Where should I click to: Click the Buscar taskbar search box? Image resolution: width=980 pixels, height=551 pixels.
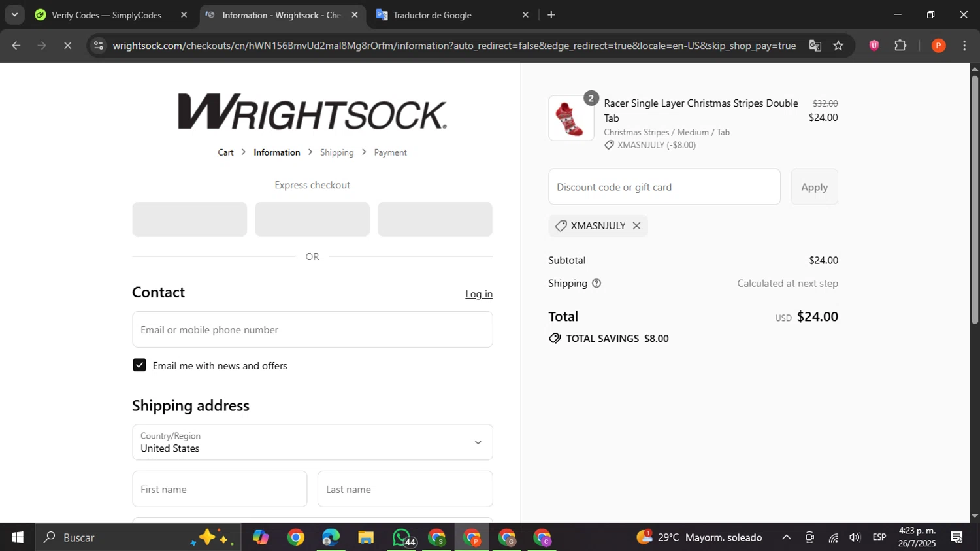[138, 537]
